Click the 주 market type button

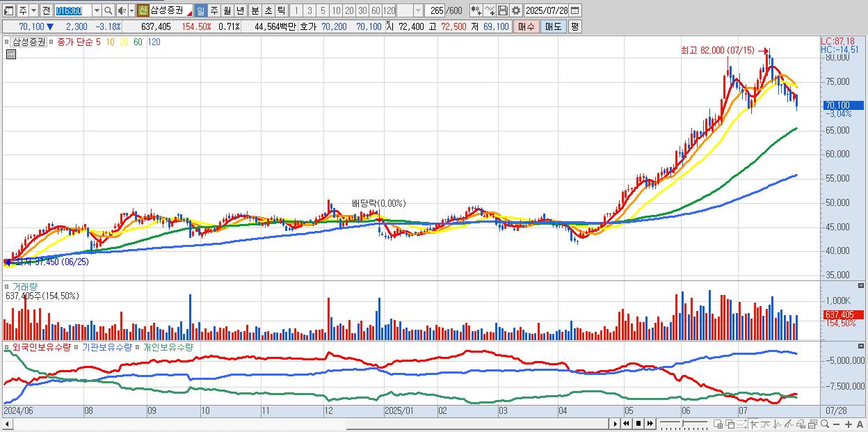click(x=23, y=10)
